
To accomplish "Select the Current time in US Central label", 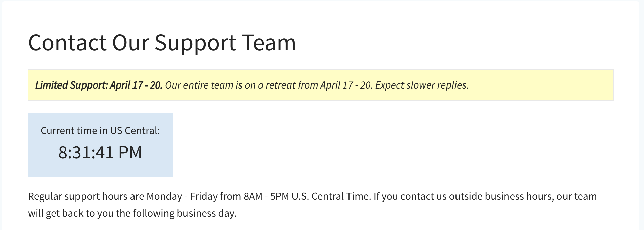I will click(100, 131).
